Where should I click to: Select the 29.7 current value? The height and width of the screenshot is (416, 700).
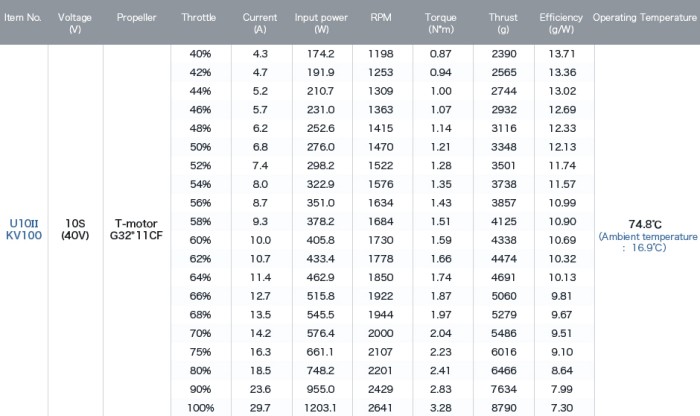pos(260,408)
